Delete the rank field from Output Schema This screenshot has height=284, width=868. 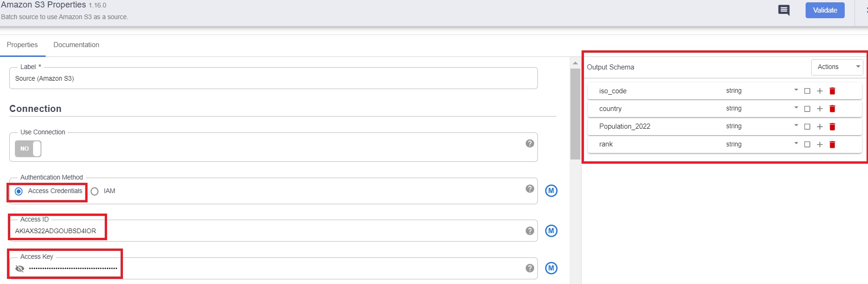point(833,144)
